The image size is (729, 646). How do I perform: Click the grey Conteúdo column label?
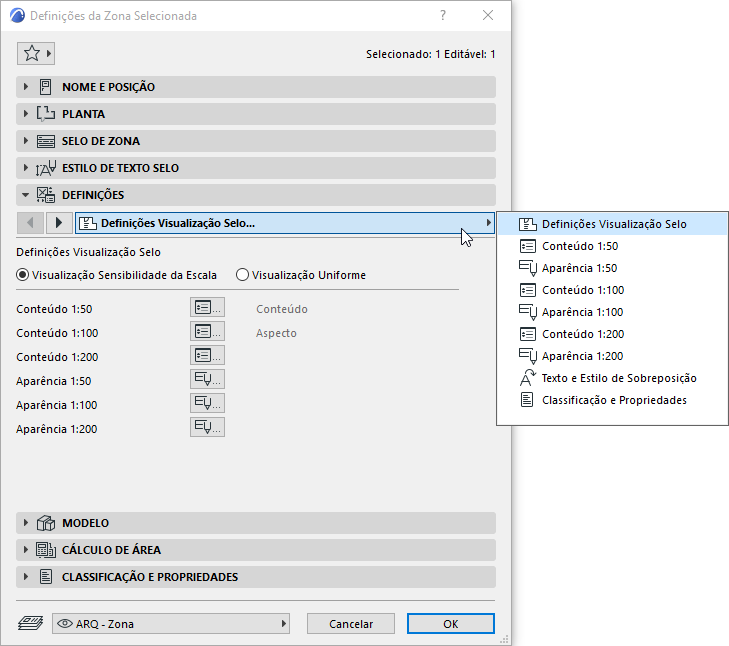tap(282, 309)
